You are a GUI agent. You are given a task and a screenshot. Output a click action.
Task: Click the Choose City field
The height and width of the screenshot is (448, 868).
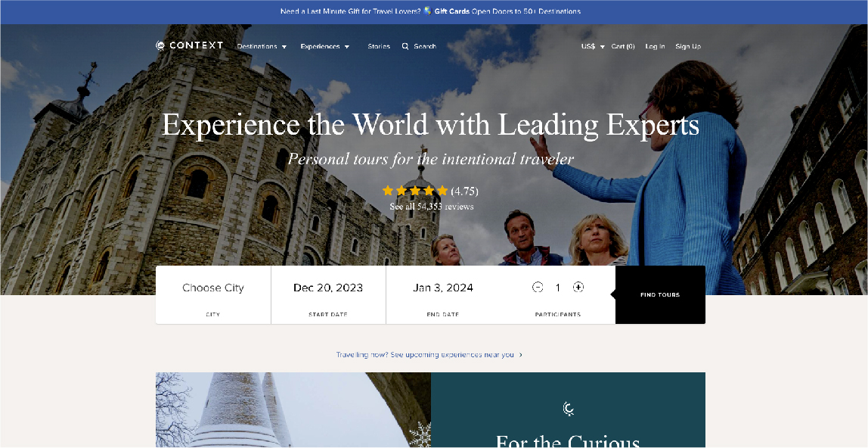pos(213,288)
